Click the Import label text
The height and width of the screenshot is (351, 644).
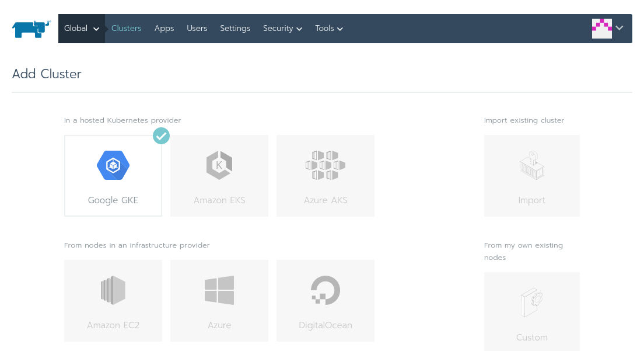click(532, 200)
